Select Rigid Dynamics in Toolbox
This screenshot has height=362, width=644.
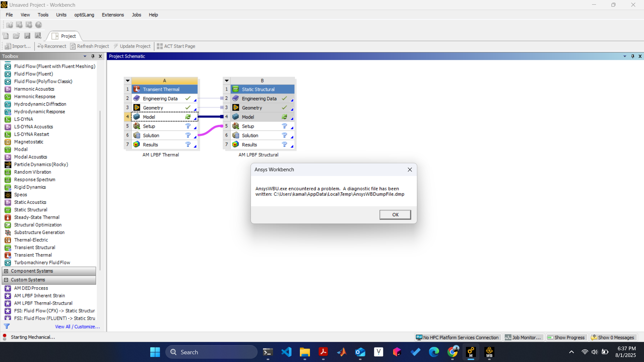30,187
